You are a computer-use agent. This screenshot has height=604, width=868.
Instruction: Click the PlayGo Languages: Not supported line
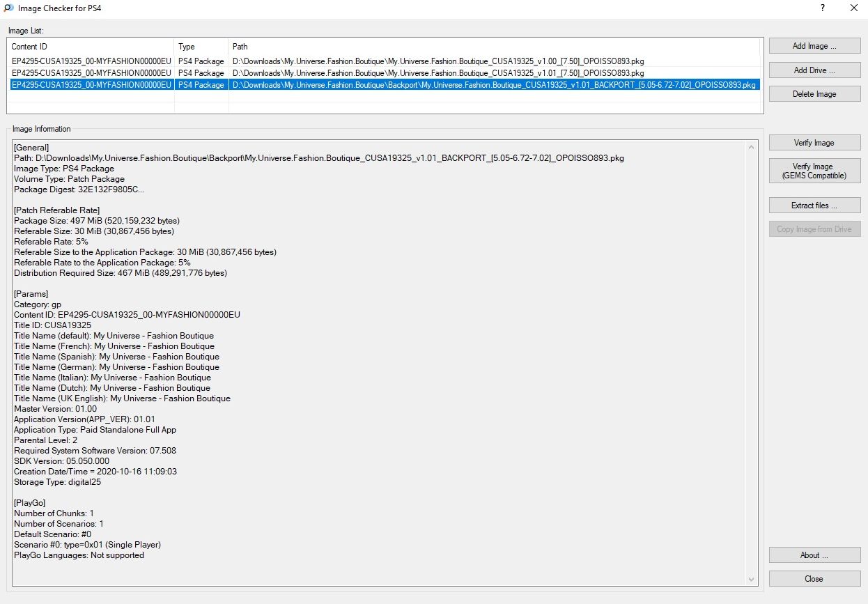(79, 555)
